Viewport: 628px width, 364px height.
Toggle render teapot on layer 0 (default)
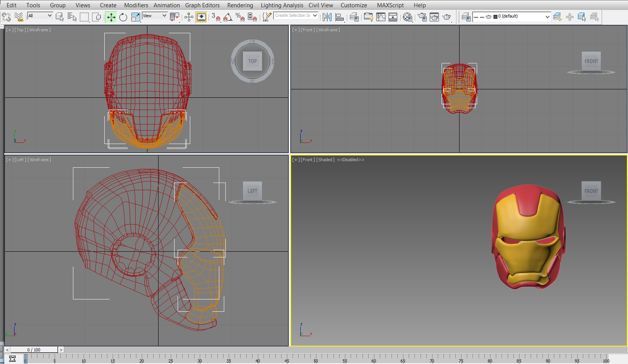[x=489, y=17]
